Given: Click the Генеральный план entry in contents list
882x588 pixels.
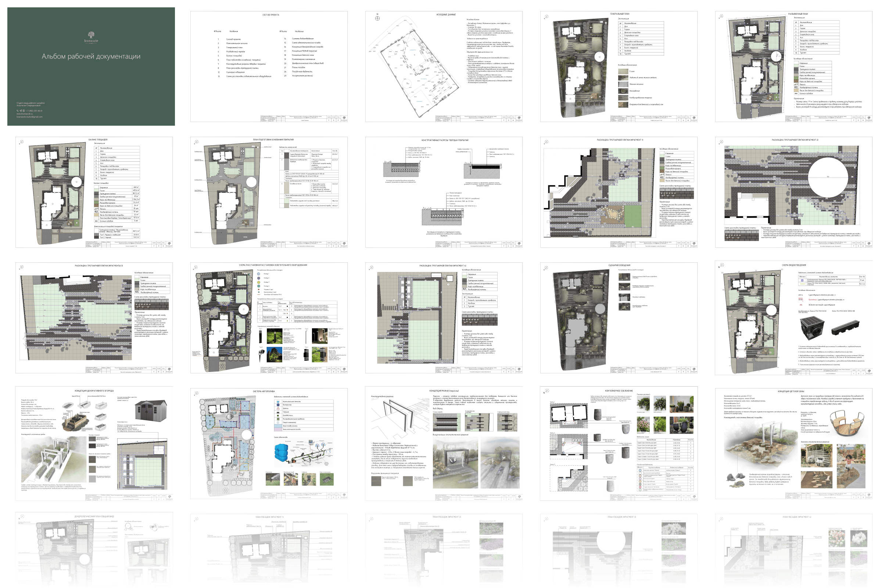Looking at the screenshot, I should coord(234,48).
